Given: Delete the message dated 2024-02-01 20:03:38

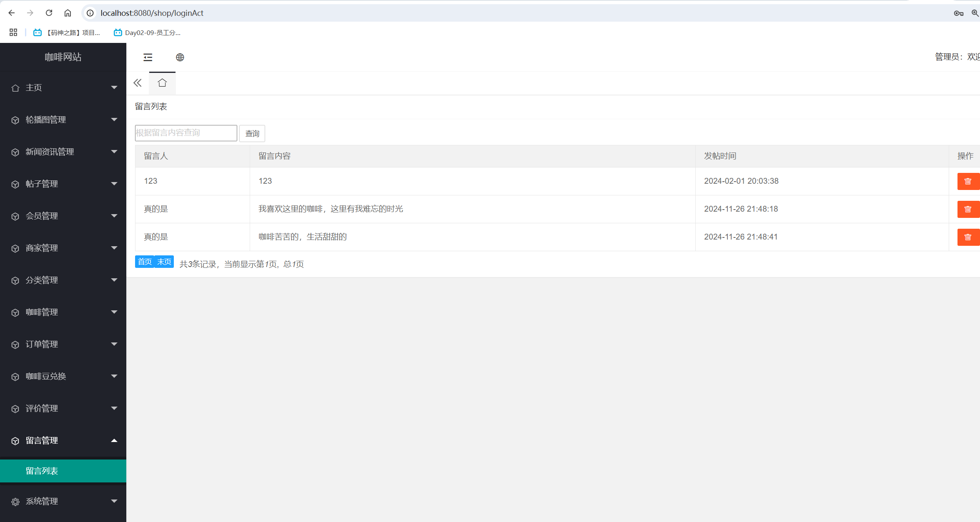Looking at the screenshot, I should 967,181.
